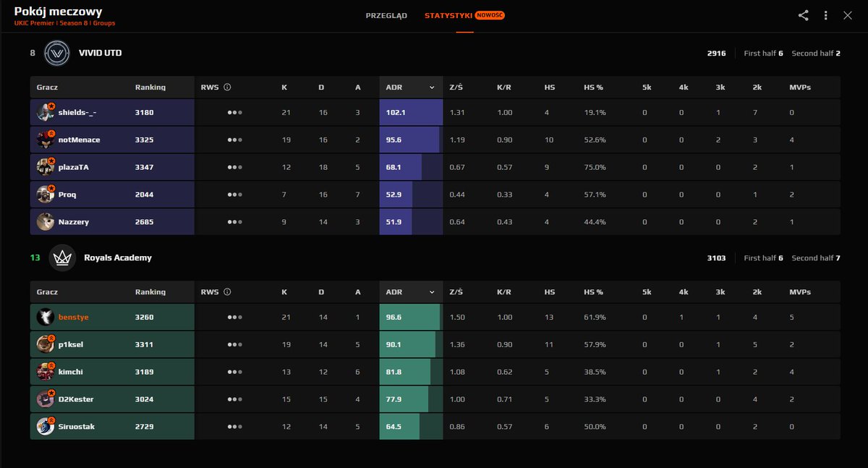Click plazaTA ranking value 3347

(144, 168)
